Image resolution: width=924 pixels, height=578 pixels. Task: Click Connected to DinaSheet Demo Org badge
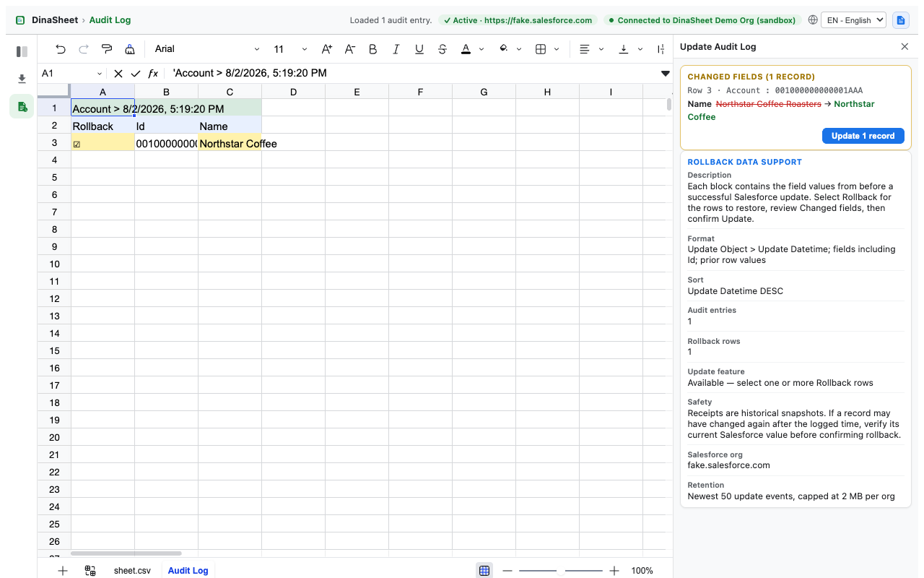click(702, 20)
